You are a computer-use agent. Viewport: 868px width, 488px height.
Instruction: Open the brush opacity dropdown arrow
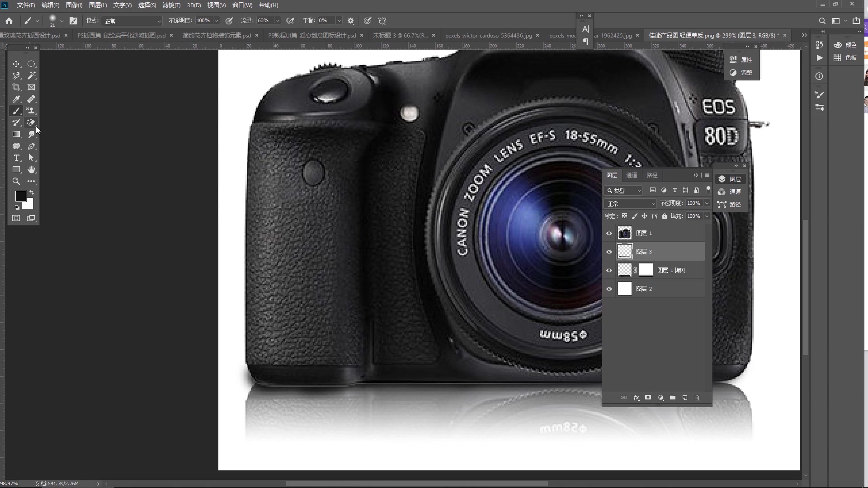(x=217, y=21)
